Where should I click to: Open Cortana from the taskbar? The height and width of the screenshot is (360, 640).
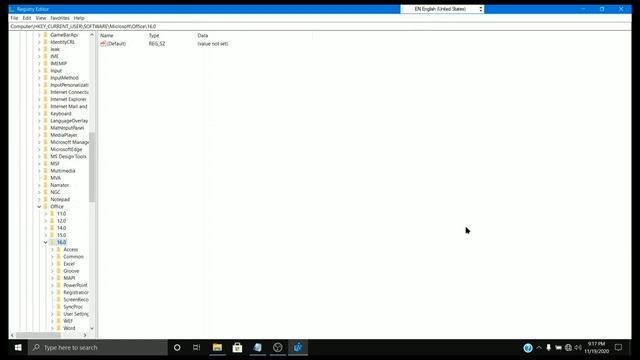177,348
